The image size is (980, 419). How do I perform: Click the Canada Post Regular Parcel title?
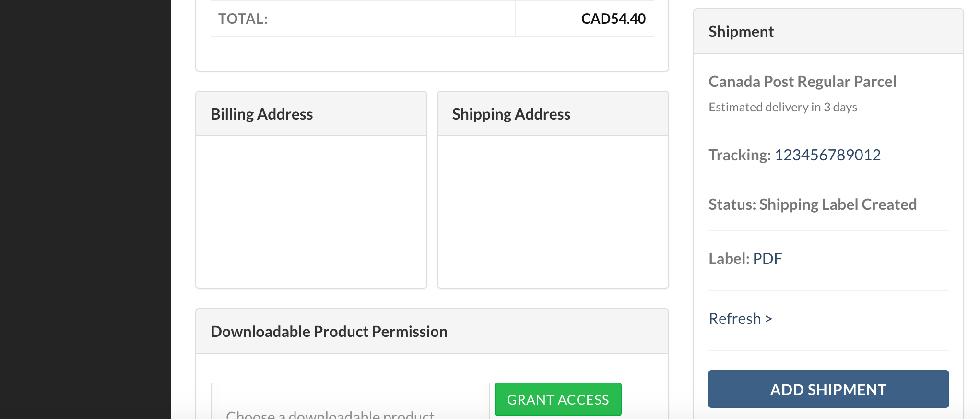click(802, 82)
